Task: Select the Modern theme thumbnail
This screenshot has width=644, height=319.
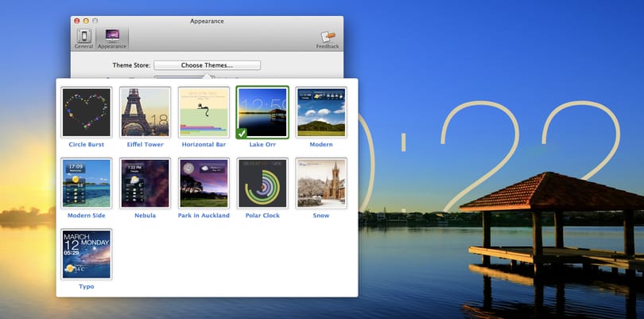Action: (x=321, y=112)
